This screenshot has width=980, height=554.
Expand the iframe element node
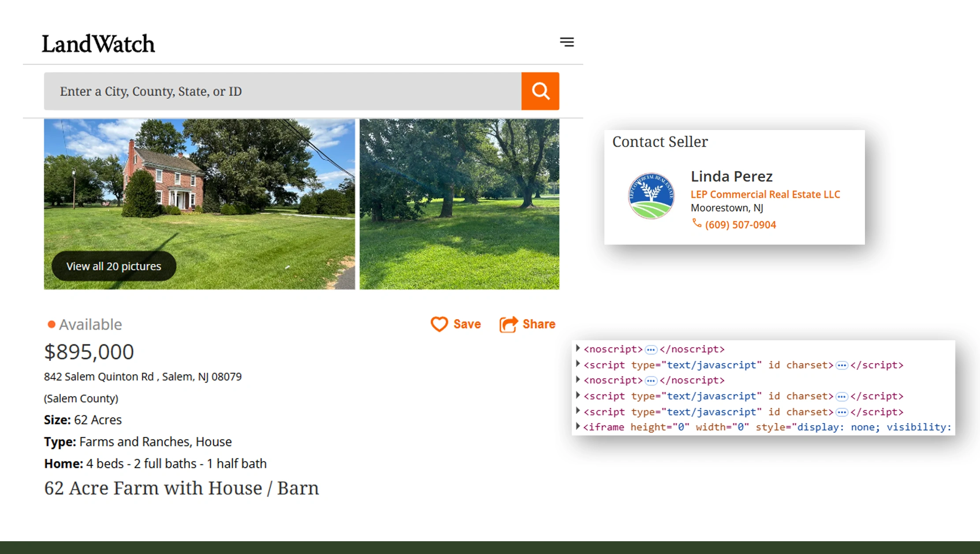click(x=578, y=427)
